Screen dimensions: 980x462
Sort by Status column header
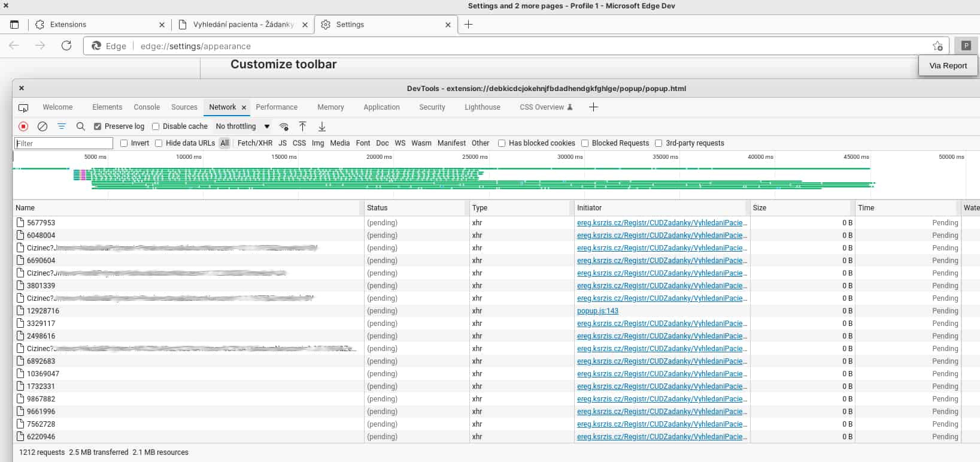coord(416,208)
